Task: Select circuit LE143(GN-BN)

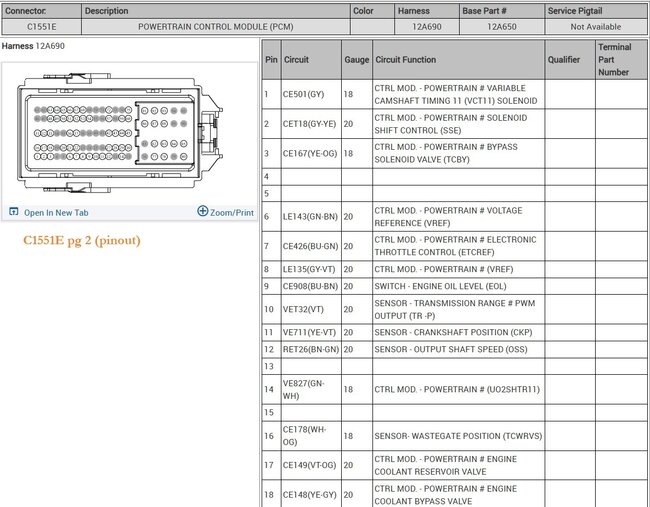Action: coord(310,217)
